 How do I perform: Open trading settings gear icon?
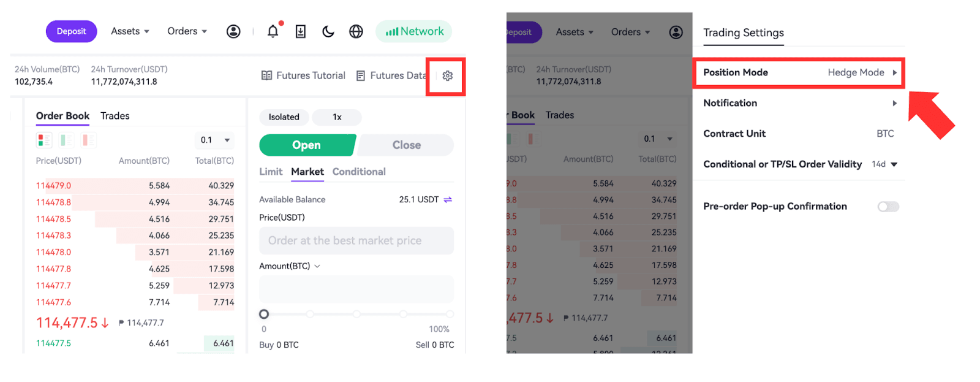point(448,75)
